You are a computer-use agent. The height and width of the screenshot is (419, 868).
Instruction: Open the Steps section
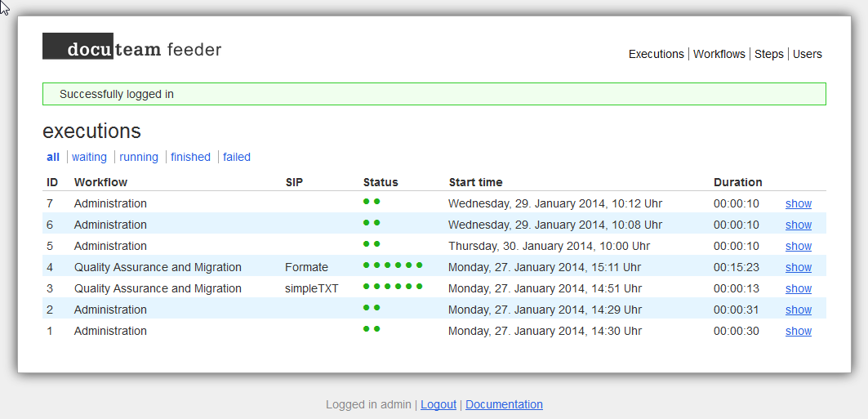point(769,54)
